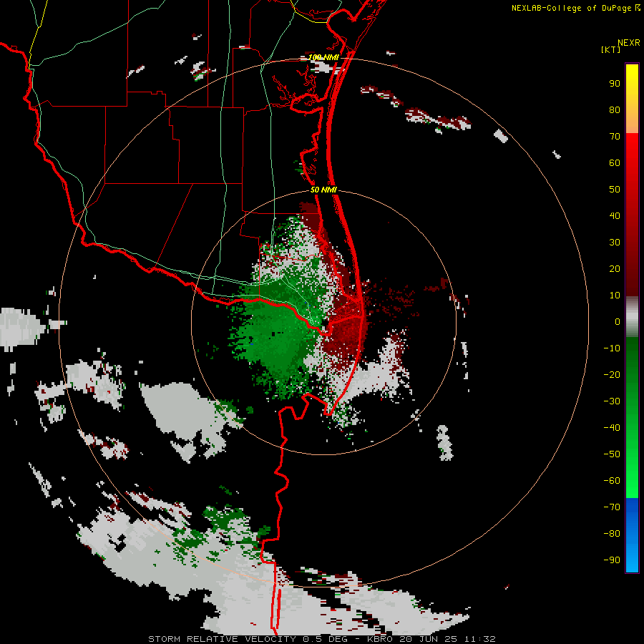Screen dimensions: 644x644
Task: Click the Storm Relative Velocity caption at bottom
Action: coord(321,639)
